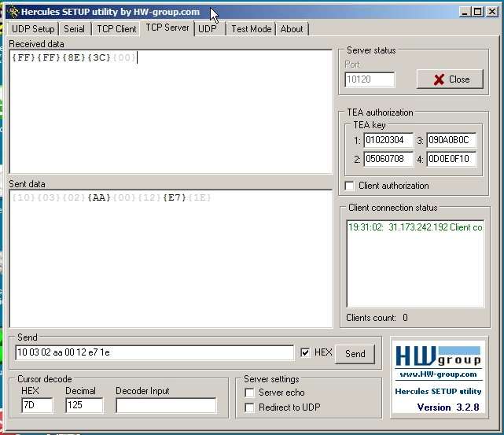504x435 pixels.
Task: Click inside the Received data text area
Action: [171, 112]
